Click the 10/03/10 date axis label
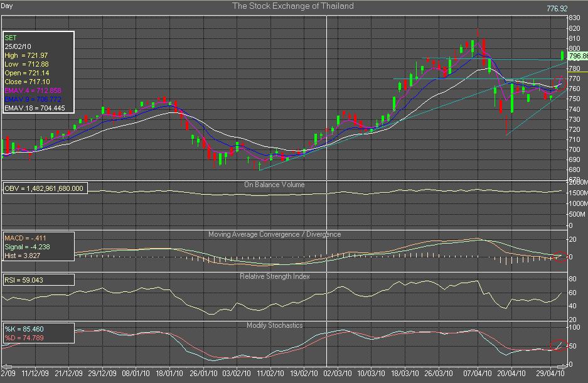Viewport: 588px width, 383px height. [x=371, y=374]
